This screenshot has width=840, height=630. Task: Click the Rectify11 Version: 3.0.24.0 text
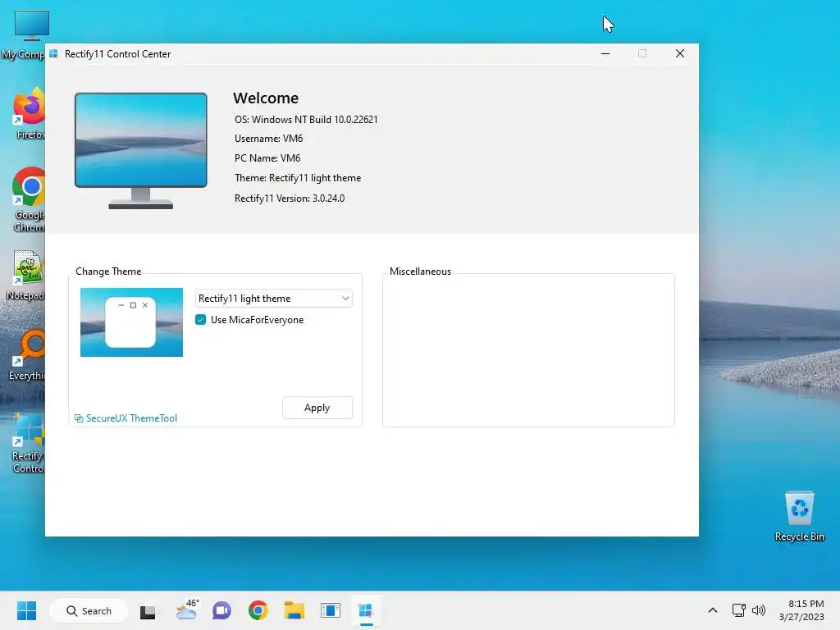tap(290, 199)
